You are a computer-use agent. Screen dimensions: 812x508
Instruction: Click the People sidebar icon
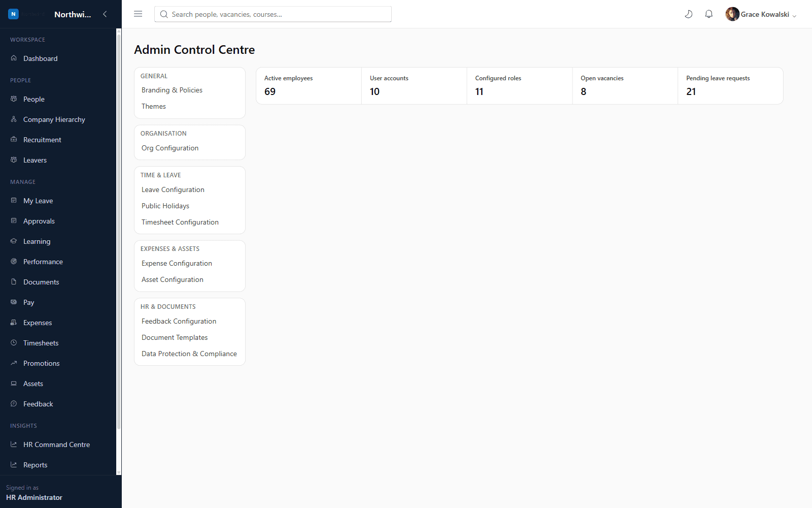(14, 99)
